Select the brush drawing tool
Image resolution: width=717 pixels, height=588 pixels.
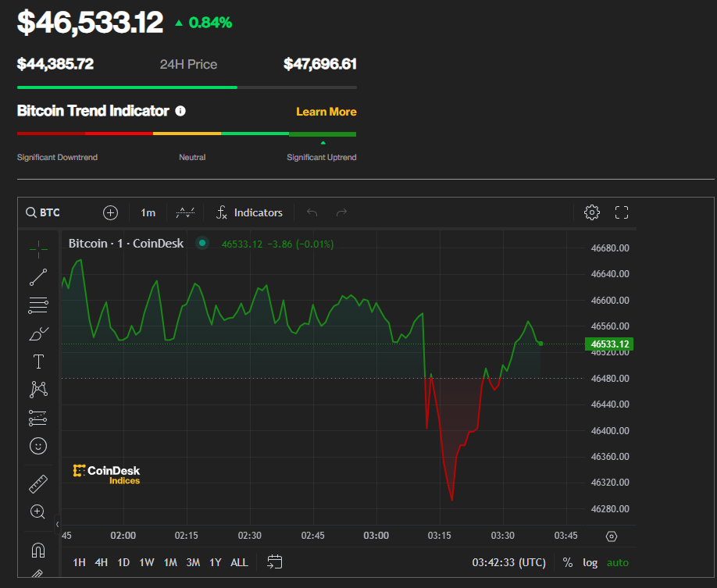pos(37,333)
